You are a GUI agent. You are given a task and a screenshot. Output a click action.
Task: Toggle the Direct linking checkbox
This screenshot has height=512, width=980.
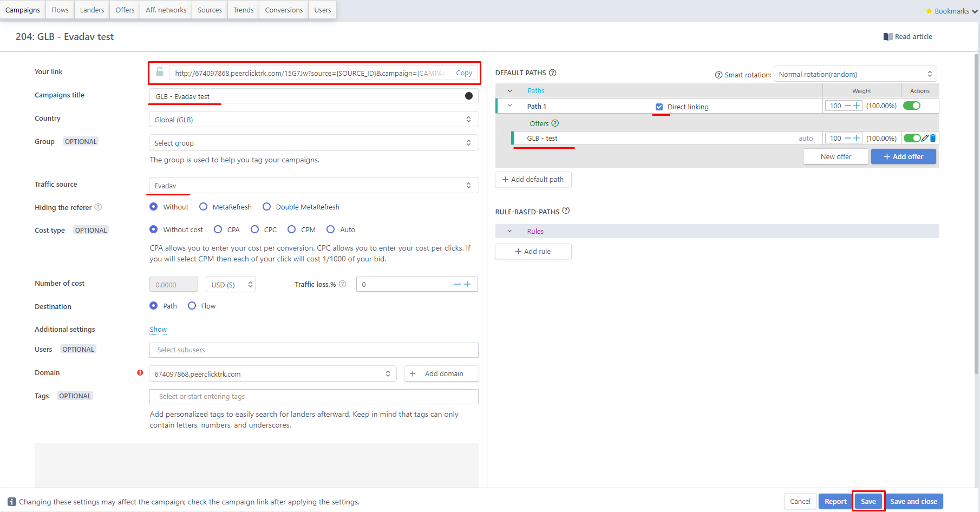point(659,107)
